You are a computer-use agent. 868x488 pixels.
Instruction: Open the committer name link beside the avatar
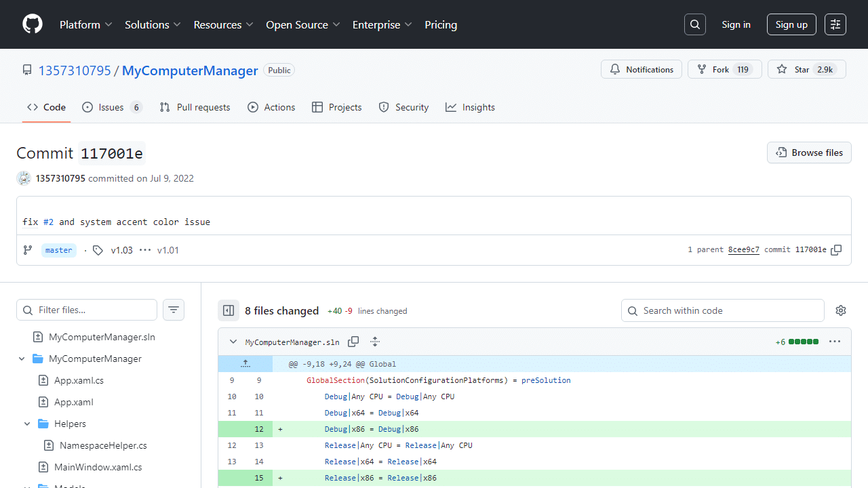pos(60,178)
